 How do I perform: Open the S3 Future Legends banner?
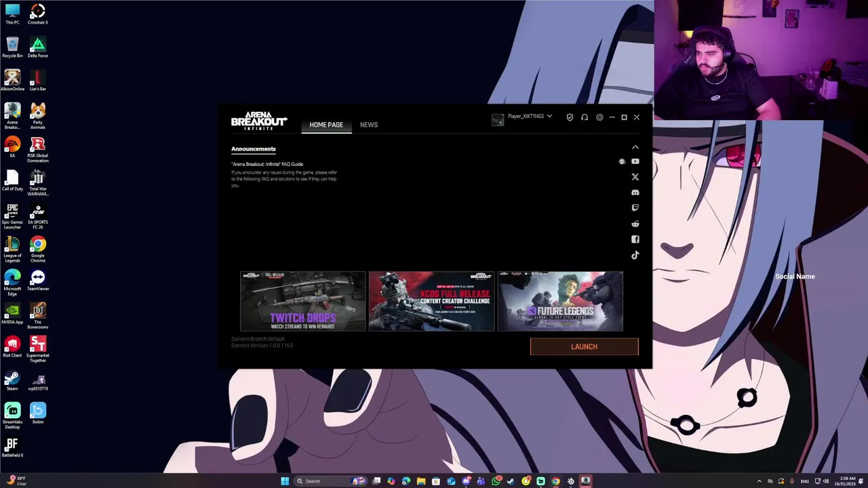click(x=560, y=302)
